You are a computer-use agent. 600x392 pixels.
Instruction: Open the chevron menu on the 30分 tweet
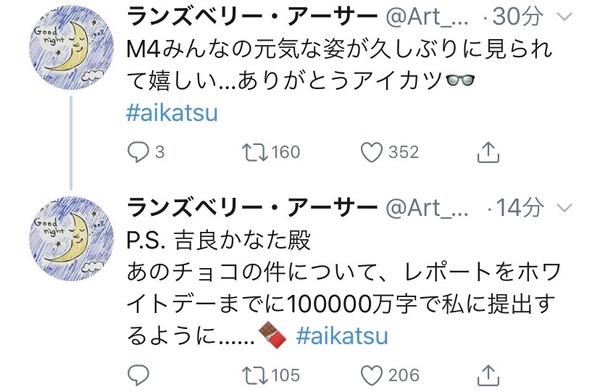(x=565, y=17)
